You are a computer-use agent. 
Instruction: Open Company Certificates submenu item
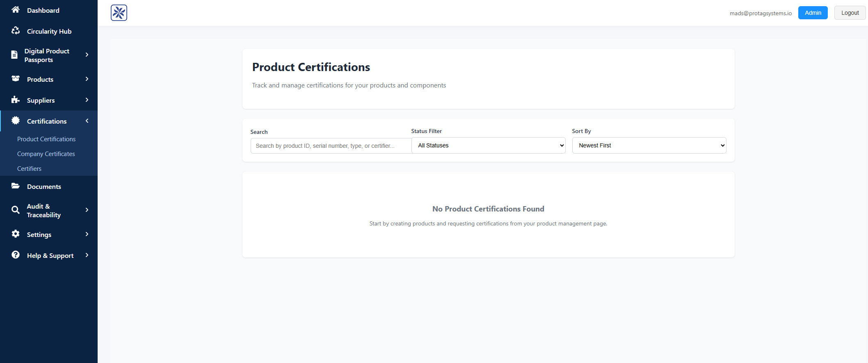(x=46, y=154)
